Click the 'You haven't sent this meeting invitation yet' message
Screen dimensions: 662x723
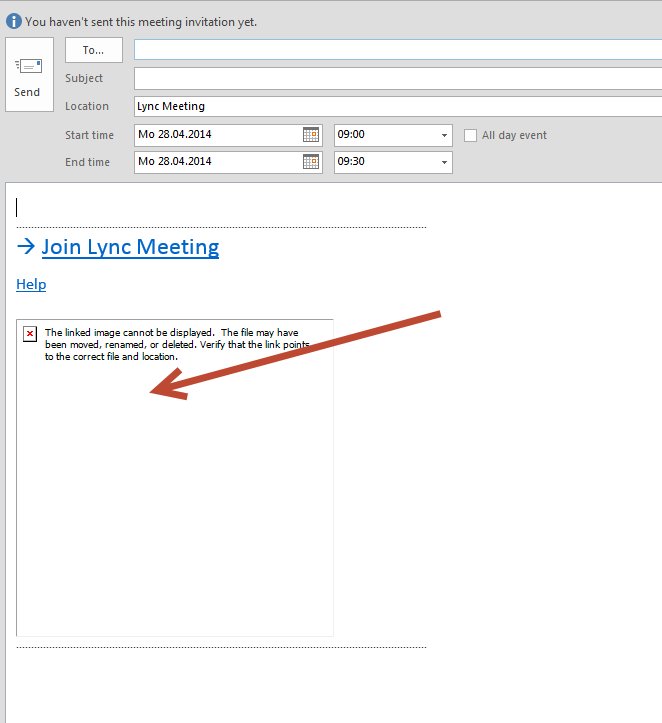141,22
